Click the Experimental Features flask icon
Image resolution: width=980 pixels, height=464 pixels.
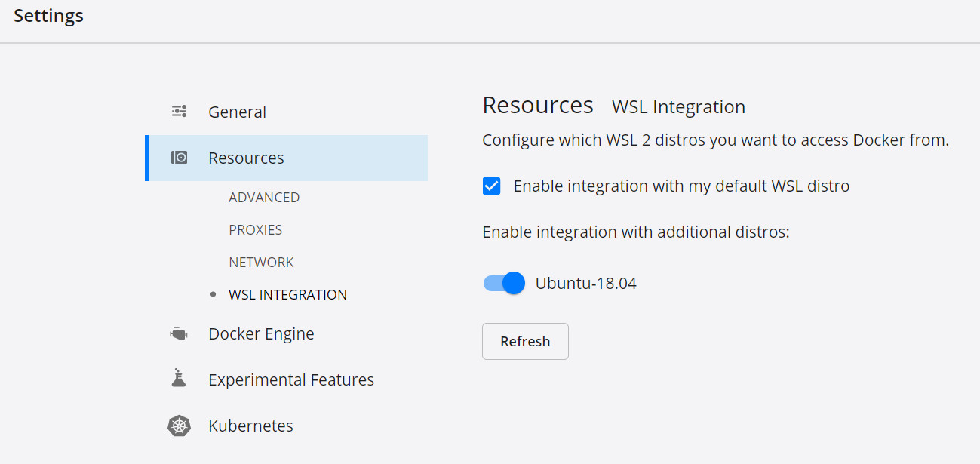point(179,379)
